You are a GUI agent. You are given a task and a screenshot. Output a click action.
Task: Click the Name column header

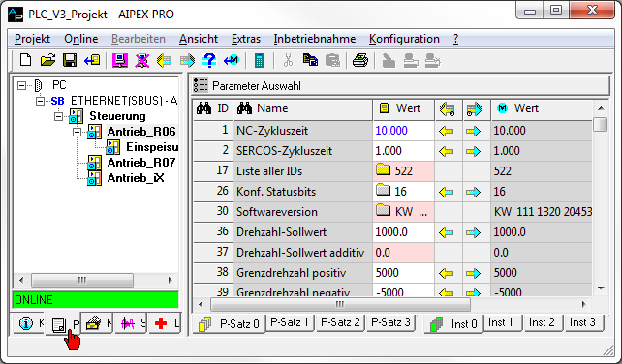pos(303,108)
